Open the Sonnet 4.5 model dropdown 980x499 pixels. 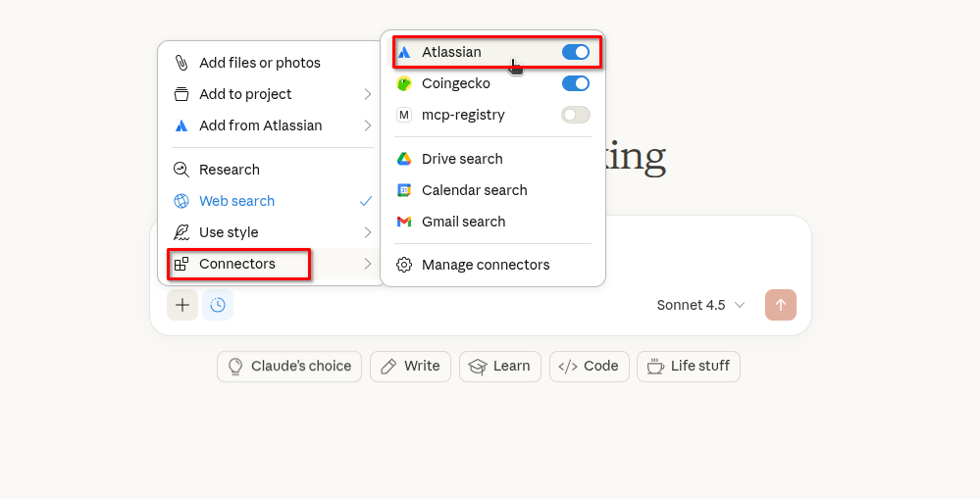700,305
